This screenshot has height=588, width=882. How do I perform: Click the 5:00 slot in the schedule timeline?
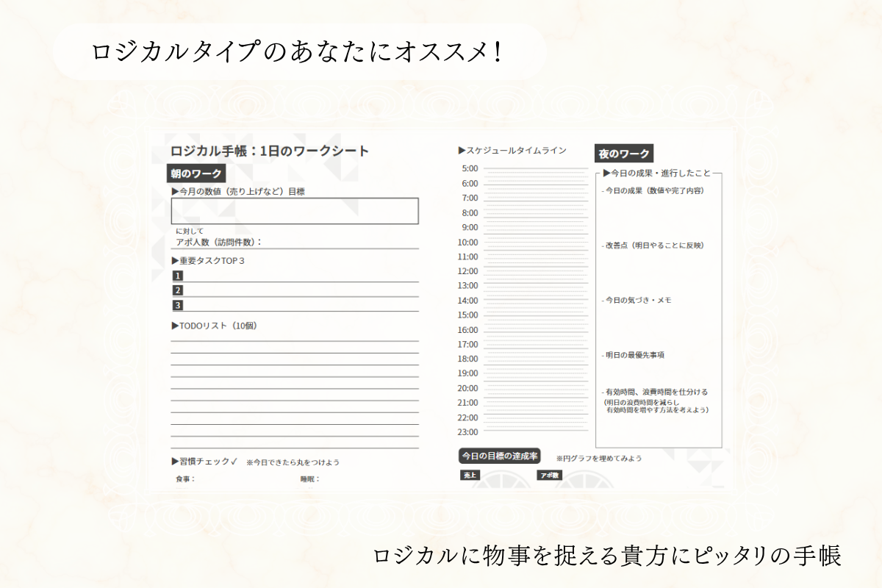tap(536, 169)
